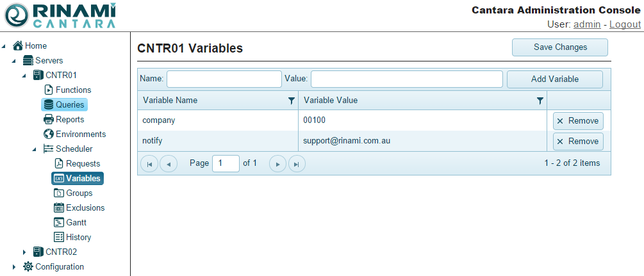Remove the notify variable row
The width and height of the screenshot is (644, 276).
coord(578,142)
